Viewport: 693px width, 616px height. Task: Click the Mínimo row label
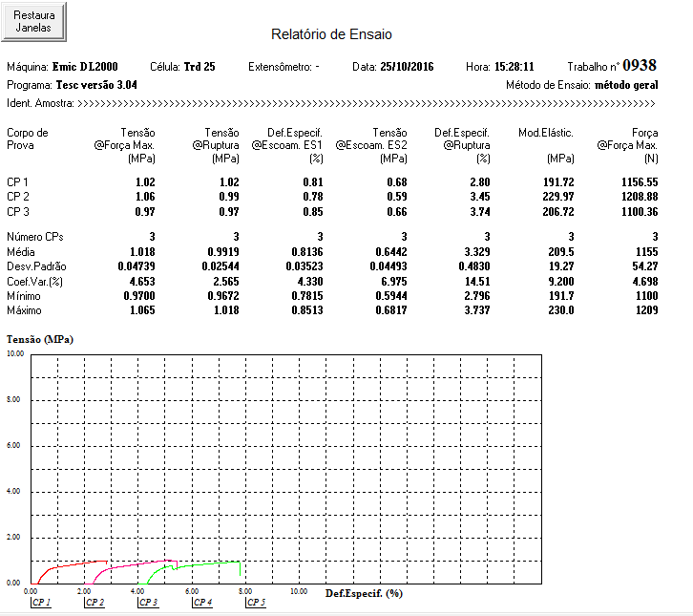24,296
